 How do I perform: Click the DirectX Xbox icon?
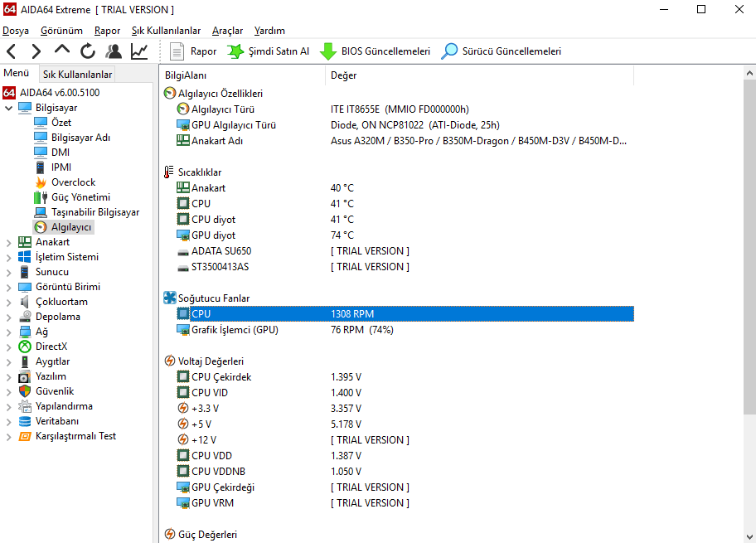25,347
